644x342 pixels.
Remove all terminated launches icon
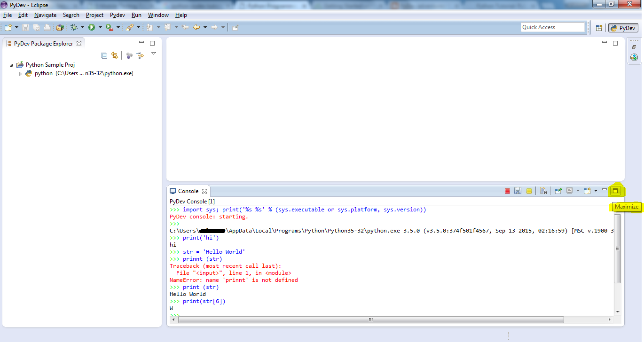click(x=543, y=191)
